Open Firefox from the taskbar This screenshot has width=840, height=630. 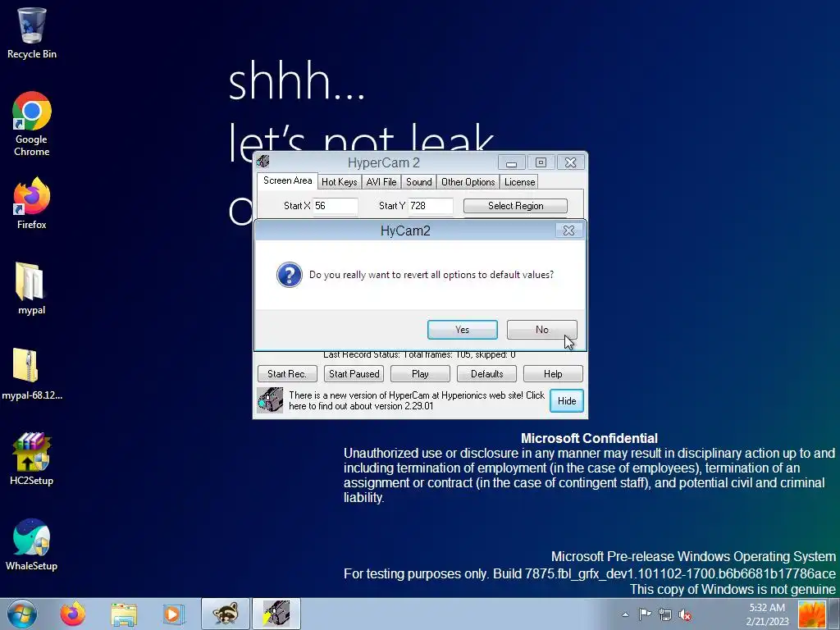click(x=72, y=614)
